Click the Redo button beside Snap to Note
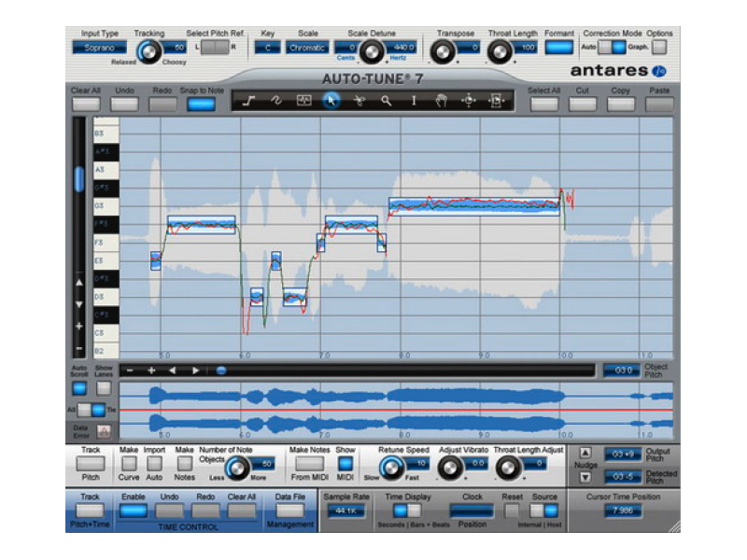Viewport: 747px width, 560px height. (162, 105)
